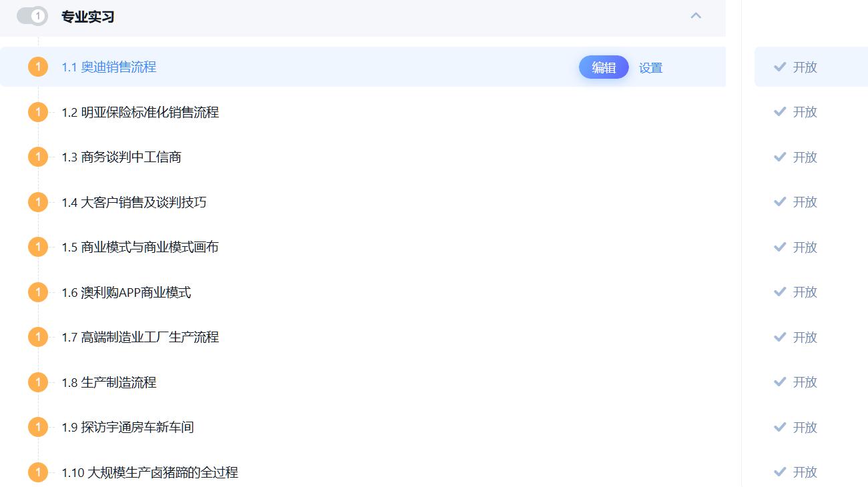
Task: Click the 开放 checkmark icon for lesson 1.7
Action: (x=780, y=337)
